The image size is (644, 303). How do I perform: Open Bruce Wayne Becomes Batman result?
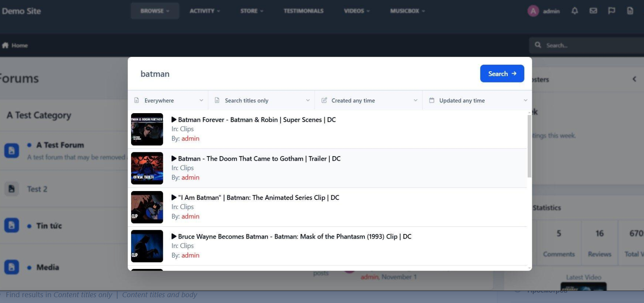pyautogui.click(x=295, y=236)
